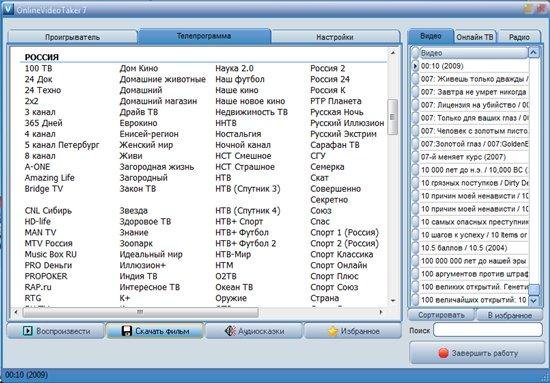Image resolution: width=550 pixels, height=383 pixels.
Task: Select 07-й меняет курс (2007) video
Action: (x=474, y=157)
